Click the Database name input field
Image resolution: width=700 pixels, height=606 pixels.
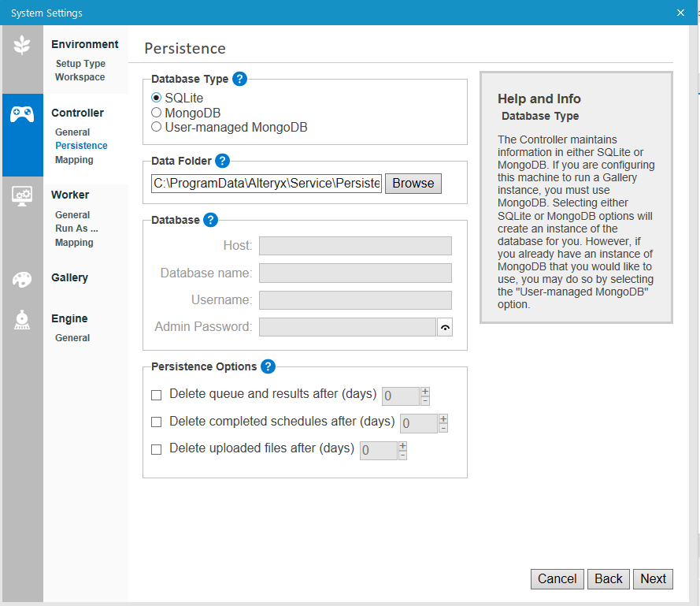pos(355,273)
